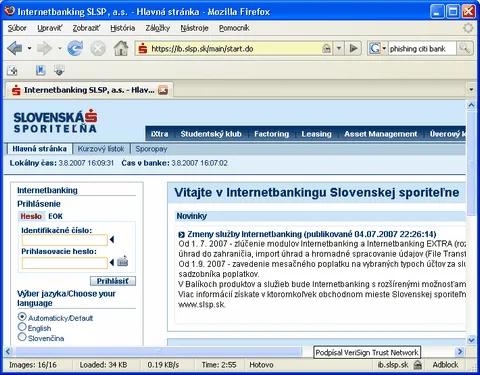Click ib.slsp.sk domain in status bar

tap(393, 365)
